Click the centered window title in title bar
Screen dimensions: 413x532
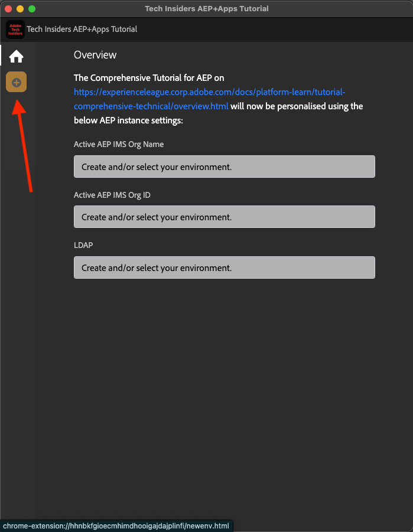[206, 9]
